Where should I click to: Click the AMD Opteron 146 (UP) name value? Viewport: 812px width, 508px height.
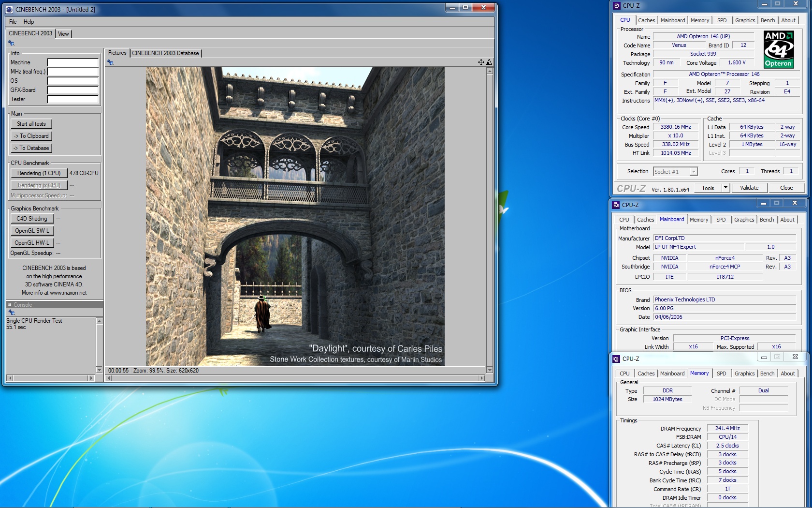703,36
